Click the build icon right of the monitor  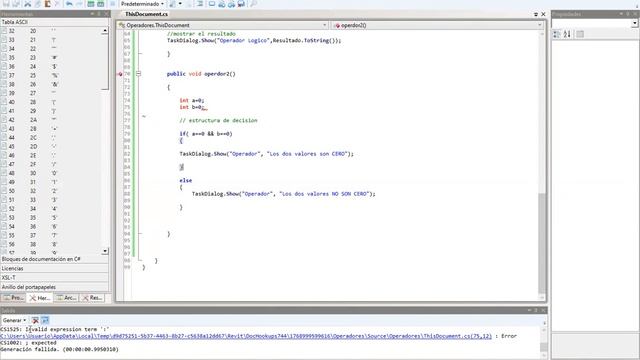(222, 4)
